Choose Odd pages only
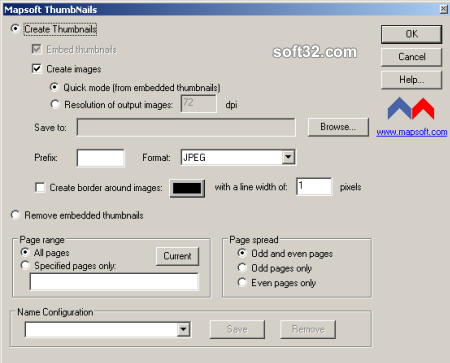 coord(242,268)
